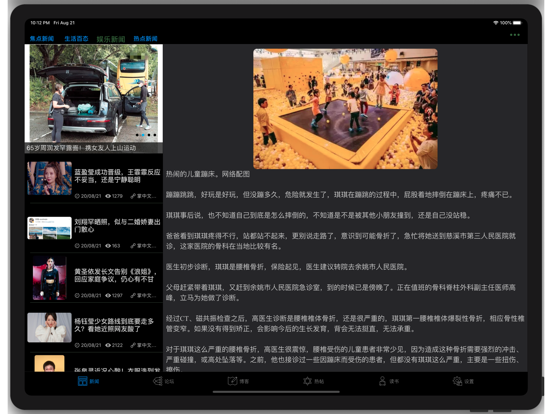Click paragraph starting 医生初步诊断
The height and width of the screenshot is (414, 552).
(x=287, y=267)
